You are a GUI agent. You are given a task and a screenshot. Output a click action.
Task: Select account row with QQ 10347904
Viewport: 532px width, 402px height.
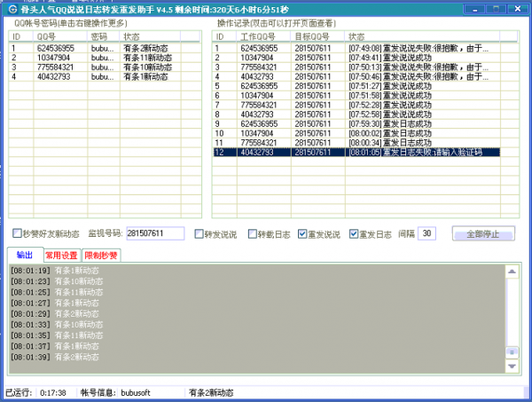[x=106, y=58]
